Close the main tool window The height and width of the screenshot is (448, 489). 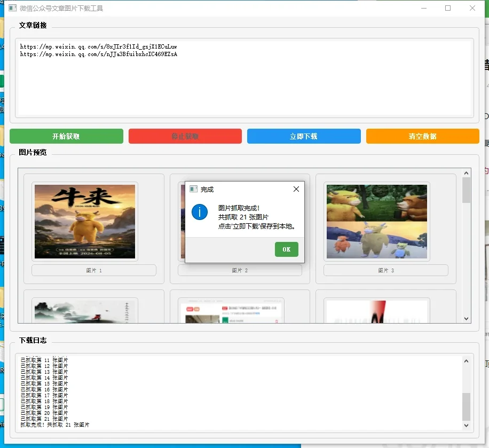click(472, 8)
